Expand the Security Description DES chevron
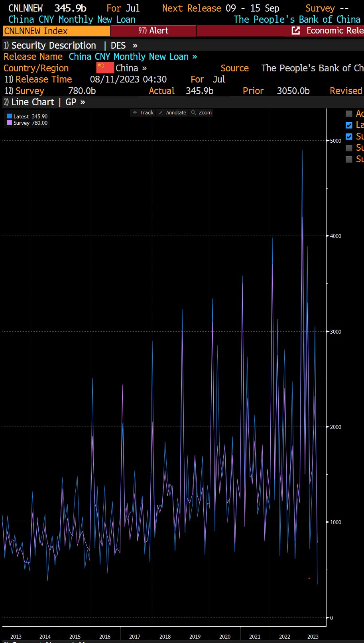Screen dimensions: 364x643 click(135, 45)
